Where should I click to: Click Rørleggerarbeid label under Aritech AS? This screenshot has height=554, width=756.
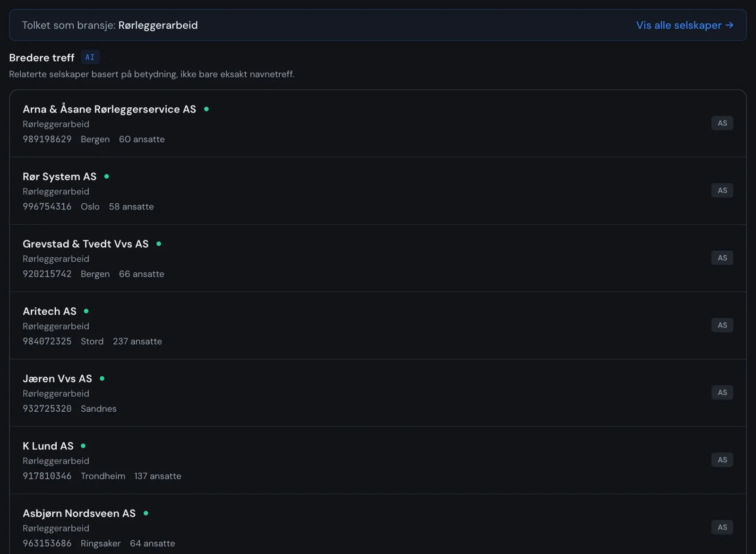click(x=56, y=326)
